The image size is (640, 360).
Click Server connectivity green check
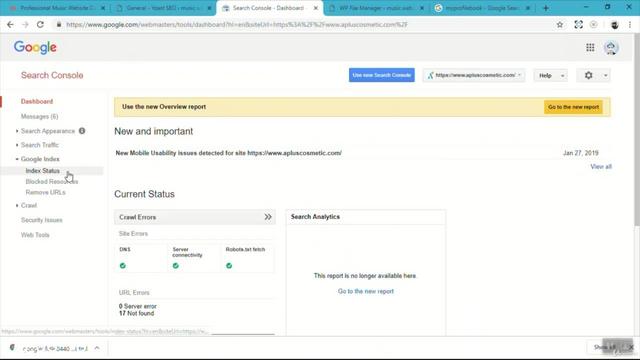pyautogui.click(x=176, y=265)
